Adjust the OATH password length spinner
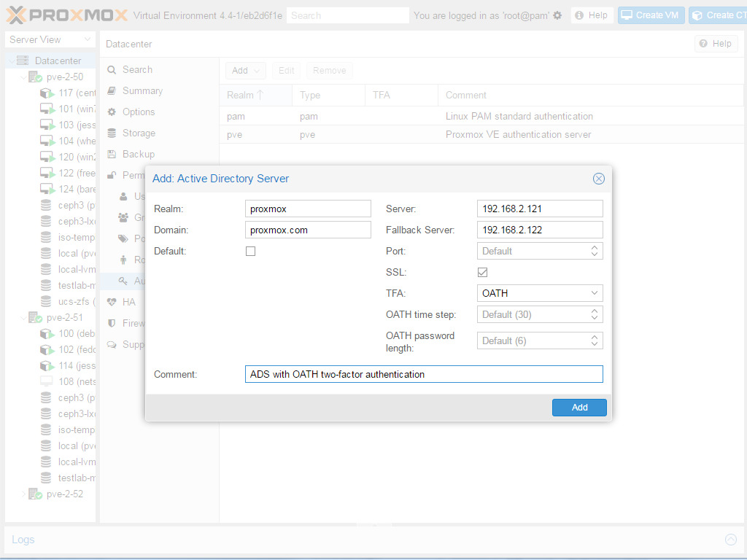 pos(594,341)
